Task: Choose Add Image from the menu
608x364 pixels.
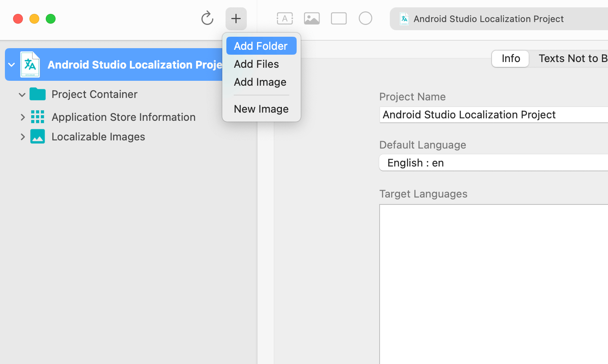Action: [x=262, y=82]
